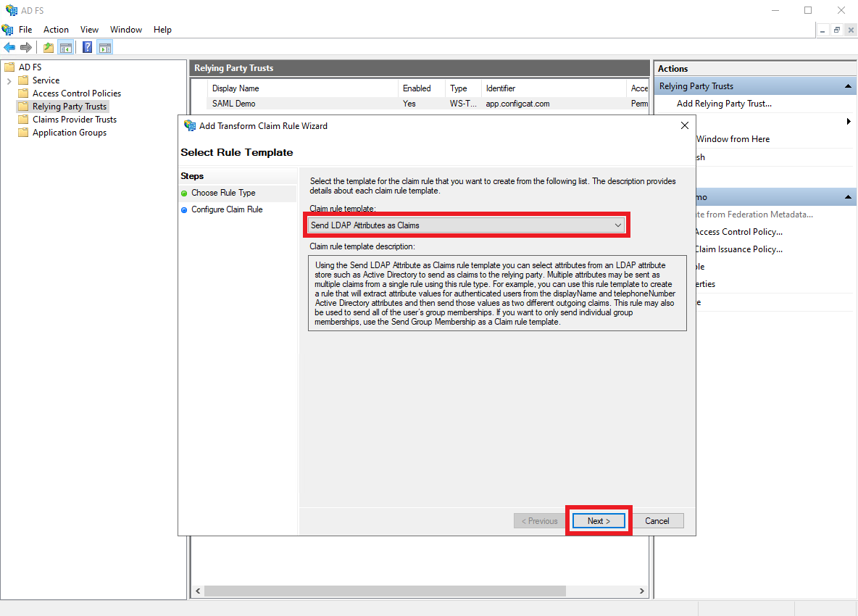This screenshot has width=858, height=616.
Task: Open the Window menu
Action: (126, 29)
